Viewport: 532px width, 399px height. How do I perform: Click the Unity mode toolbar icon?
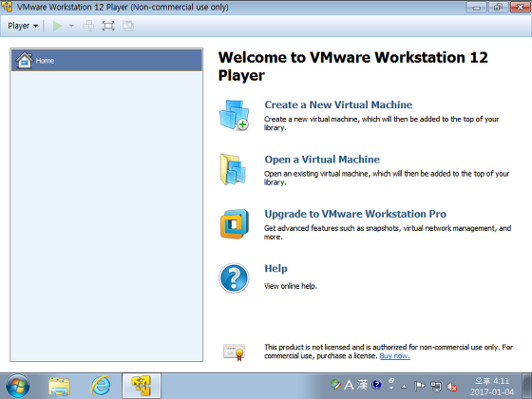tap(128, 26)
